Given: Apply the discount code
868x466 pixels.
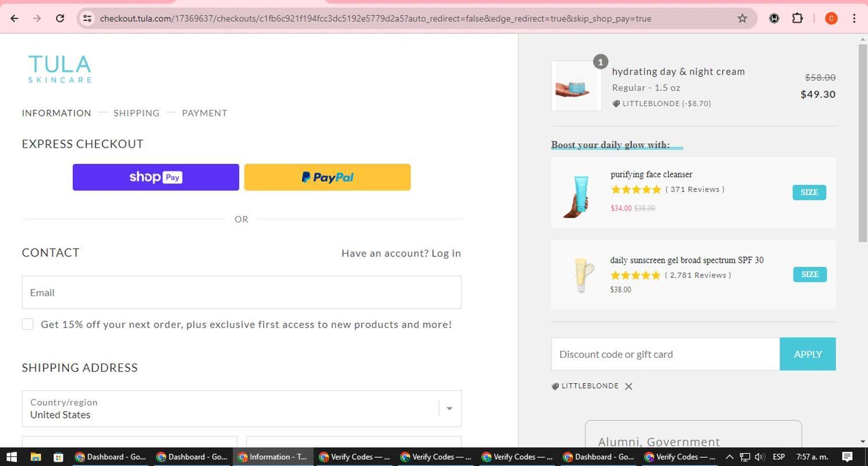Looking at the screenshot, I should tap(808, 354).
